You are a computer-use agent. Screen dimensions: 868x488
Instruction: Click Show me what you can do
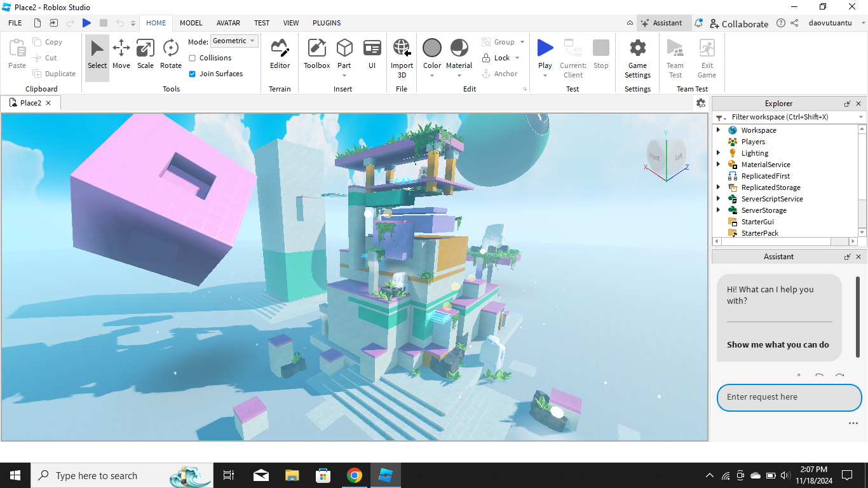(778, 344)
